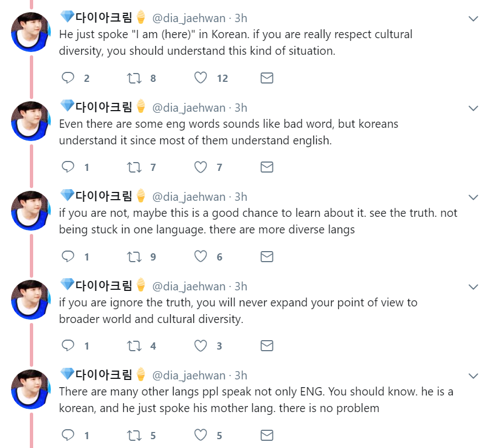The image size is (493, 448).
Task: Expand more menu on "ignore the truth" tweet
Action: click(x=473, y=286)
